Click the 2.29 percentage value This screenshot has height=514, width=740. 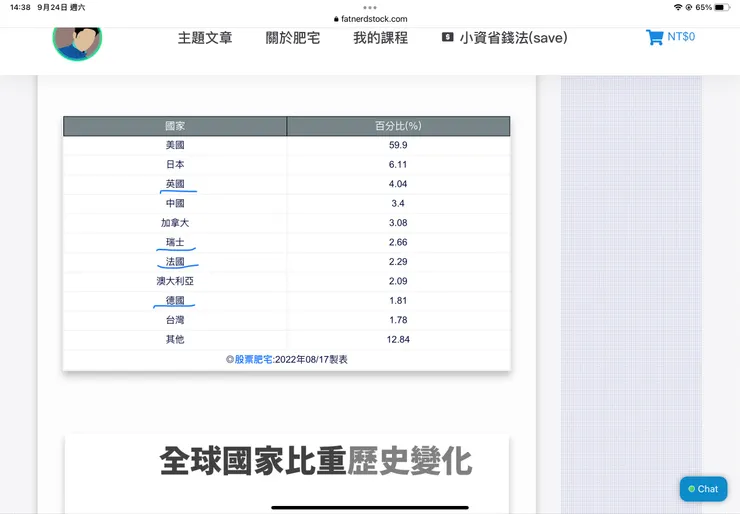398,262
